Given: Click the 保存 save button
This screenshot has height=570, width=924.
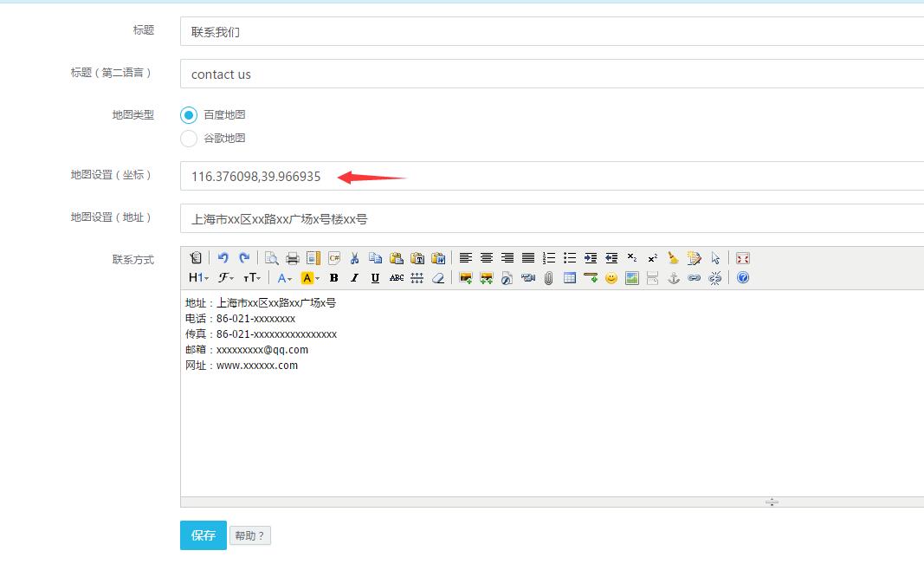Looking at the screenshot, I should tap(204, 535).
